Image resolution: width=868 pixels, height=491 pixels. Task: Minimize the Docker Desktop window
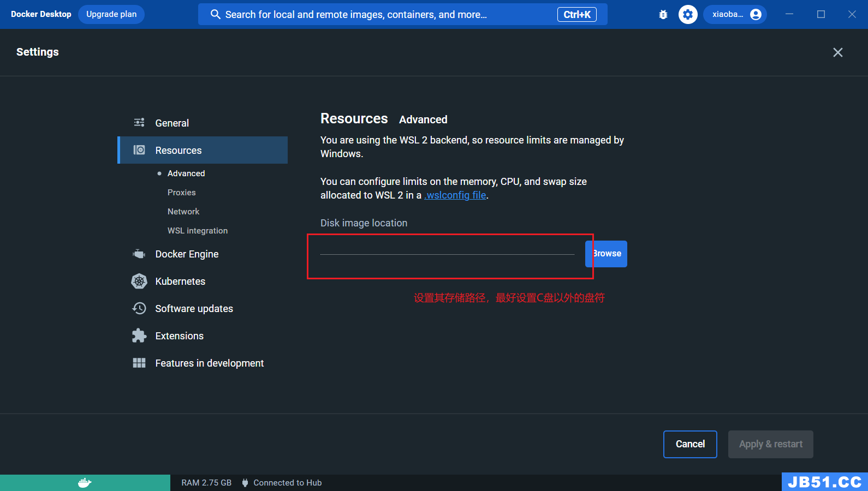coord(789,14)
